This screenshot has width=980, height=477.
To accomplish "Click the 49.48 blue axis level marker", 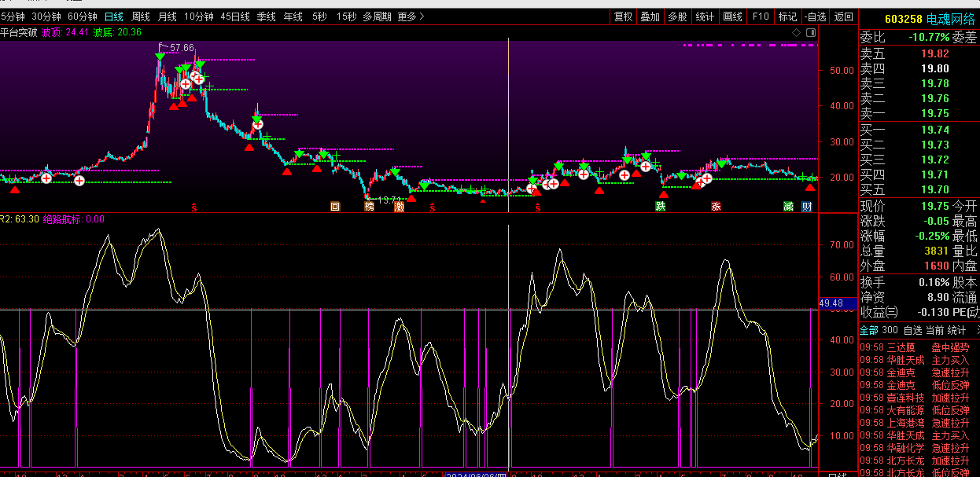I will tap(831, 303).
